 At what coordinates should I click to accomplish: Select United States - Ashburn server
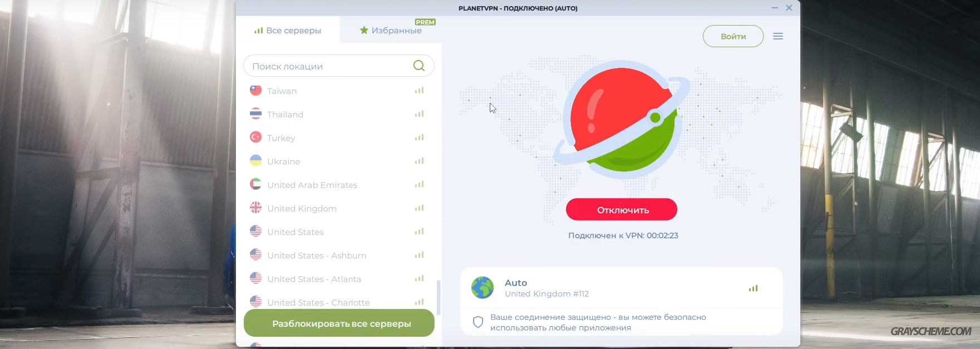click(338, 255)
